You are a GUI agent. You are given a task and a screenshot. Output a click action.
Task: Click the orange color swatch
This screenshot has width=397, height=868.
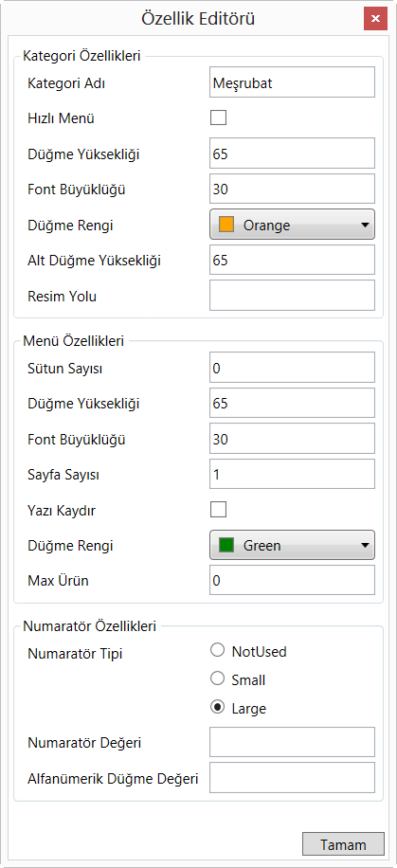[x=226, y=225]
